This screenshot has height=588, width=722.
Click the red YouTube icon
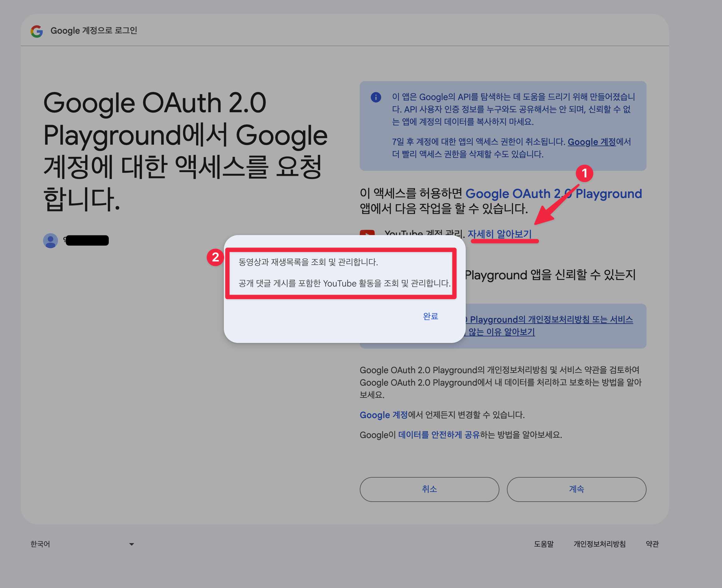pyautogui.click(x=367, y=233)
